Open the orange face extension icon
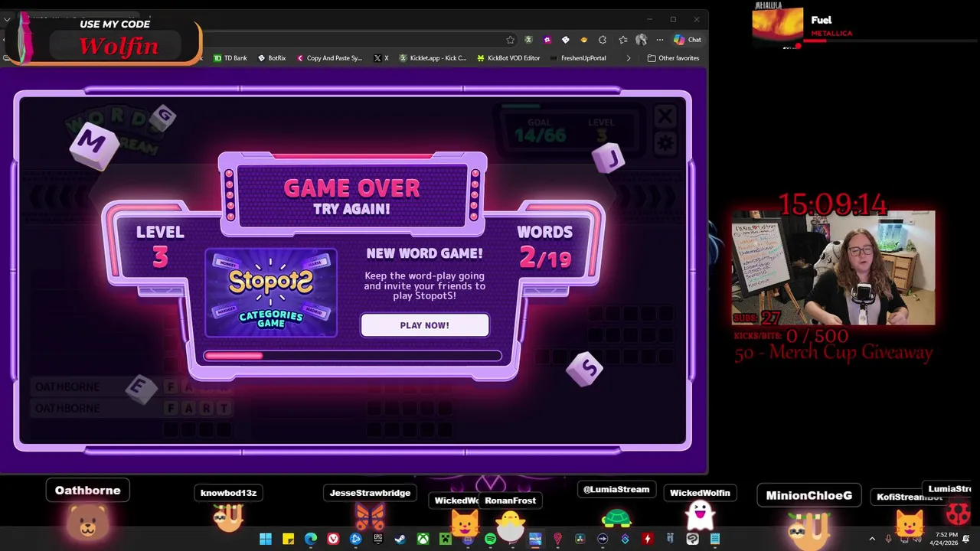This screenshot has height=551, width=980. [583, 40]
